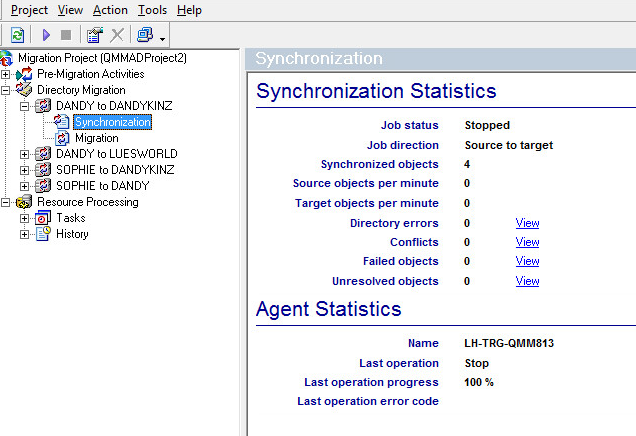Select the SOPHIE to DANDY tree item

click(102, 186)
